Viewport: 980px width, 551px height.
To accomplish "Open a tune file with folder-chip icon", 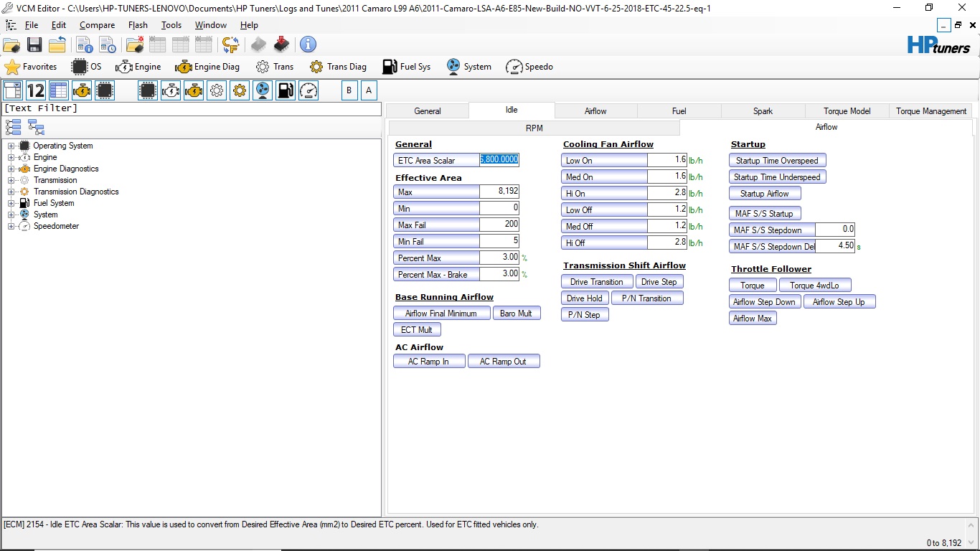I will pyautogui.click(x=11, y=44).
